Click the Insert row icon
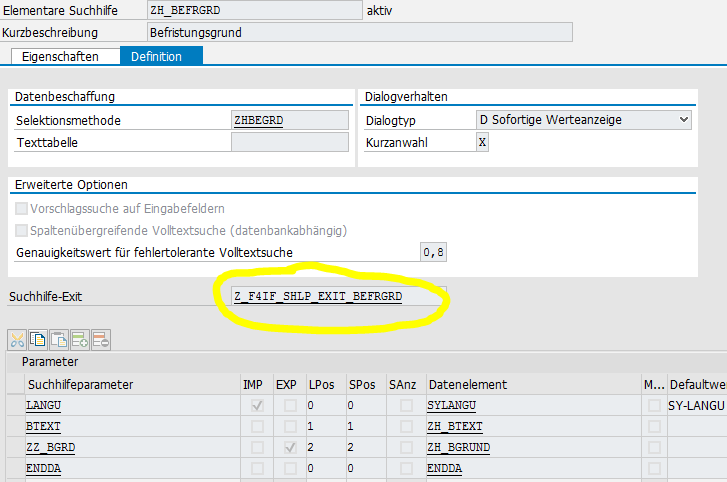This screenshot has height=482, width=727. [x=80, y=339]
